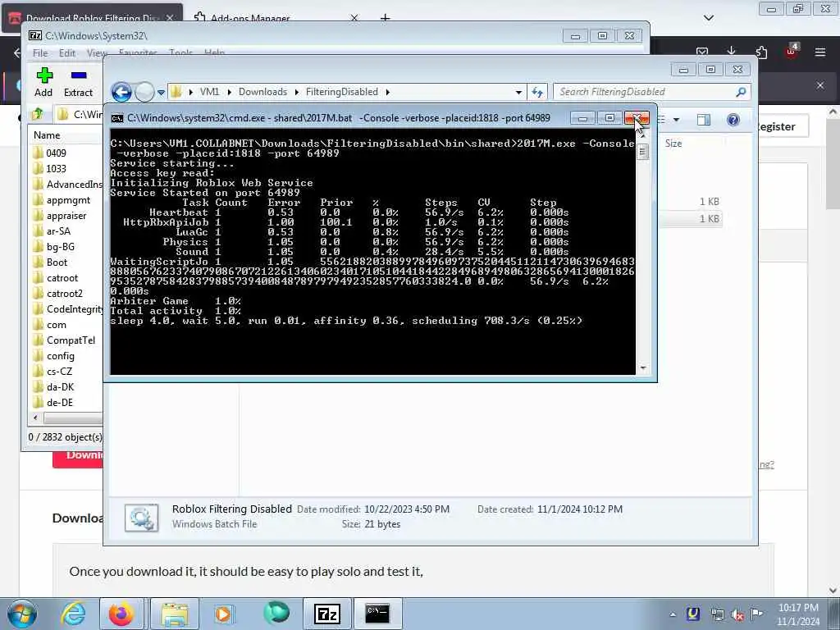Open Windows Explorer taskbar button
The image size is (840, 630).
click(x=175, y=614)
